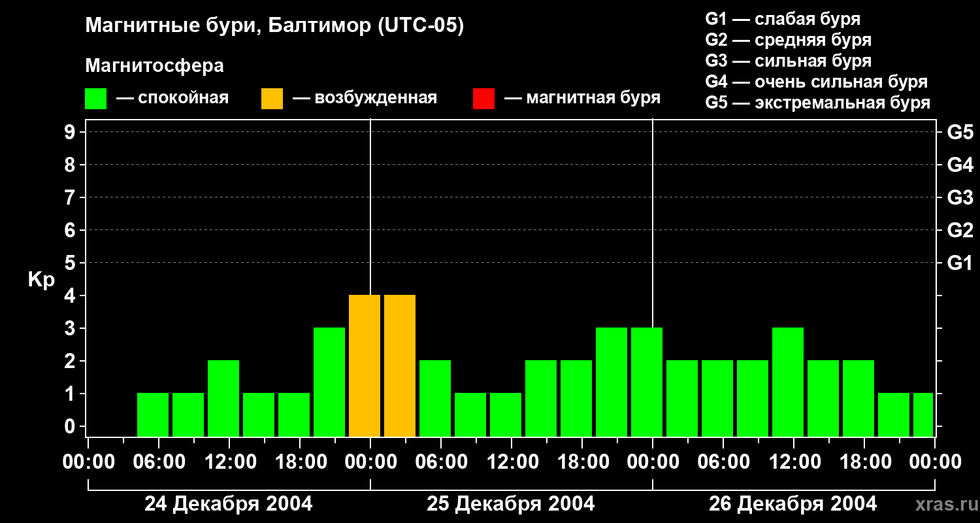Image resolution: width=980 pixels, height=523 pixels.
Task: Click the 18:00 time label under 25 Декабря
Action: [582, 462]
